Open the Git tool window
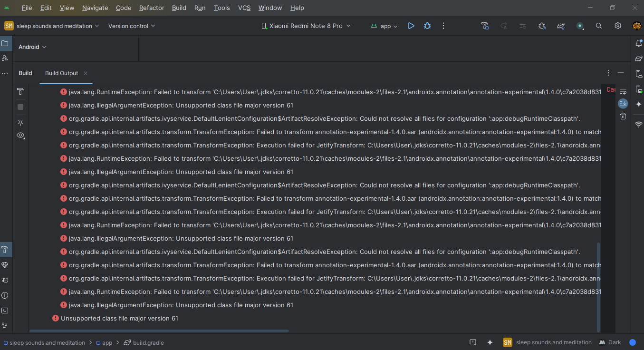Viewport: 644px width, 350px height. click(5, 326)
